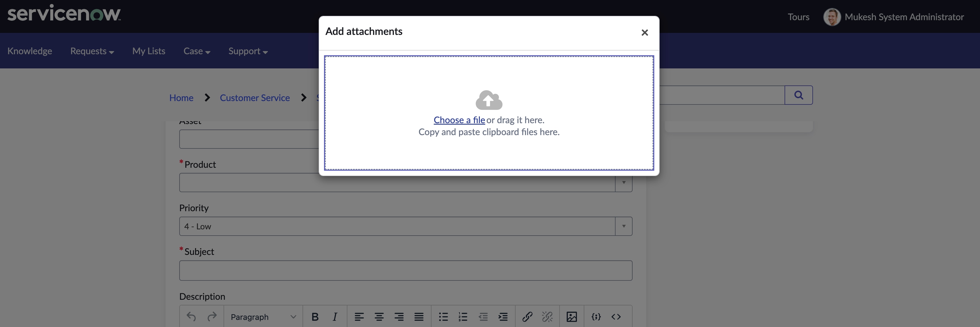Decrease indent in the editor
Screen dimensions: 980x327
[x=483, y=317]
